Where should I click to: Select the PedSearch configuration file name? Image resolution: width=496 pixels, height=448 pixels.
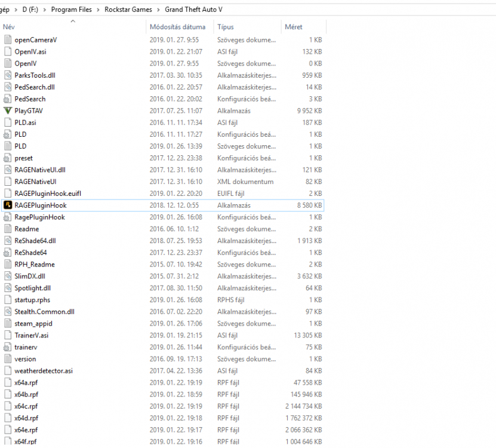[30, 99]
